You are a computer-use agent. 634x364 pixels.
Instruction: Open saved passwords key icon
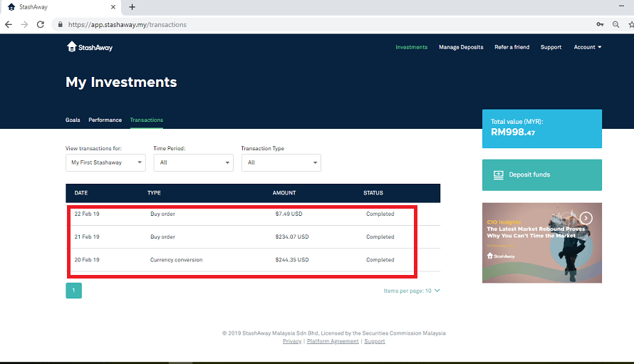pos(600,25)
